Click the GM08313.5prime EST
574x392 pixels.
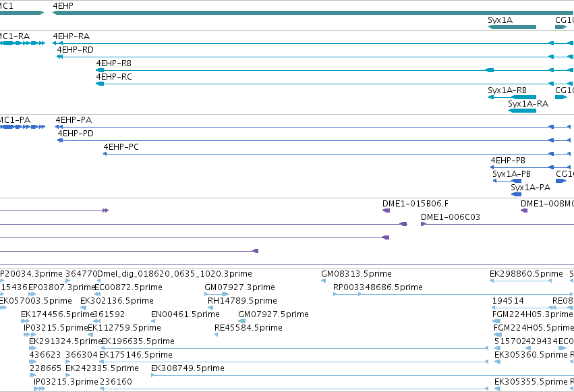point(324,281)
